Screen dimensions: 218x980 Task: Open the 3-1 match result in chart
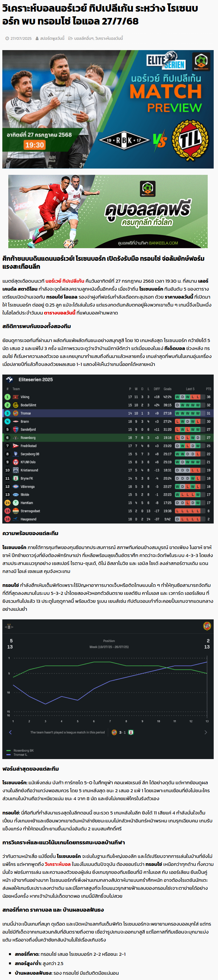[122, 732]
